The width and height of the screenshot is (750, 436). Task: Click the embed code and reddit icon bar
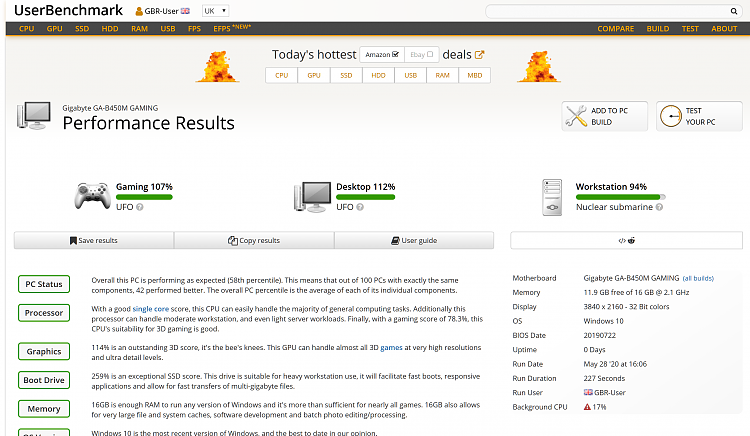point(626,240)
